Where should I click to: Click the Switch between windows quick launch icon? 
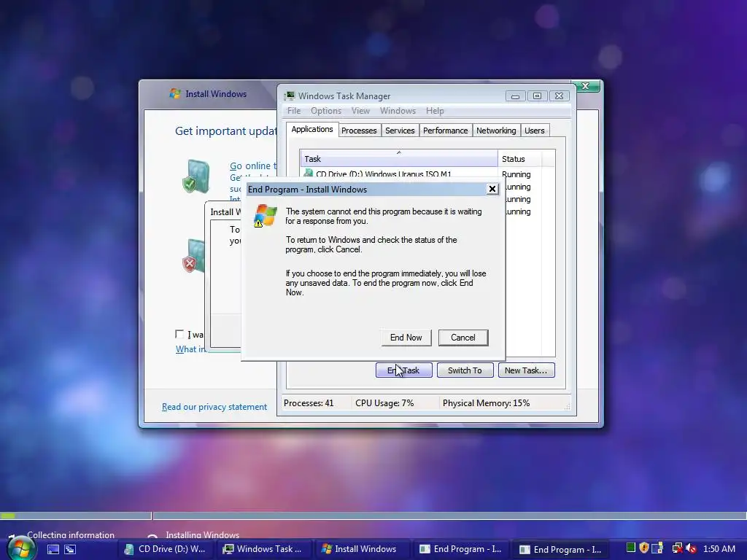click(70, 549)
